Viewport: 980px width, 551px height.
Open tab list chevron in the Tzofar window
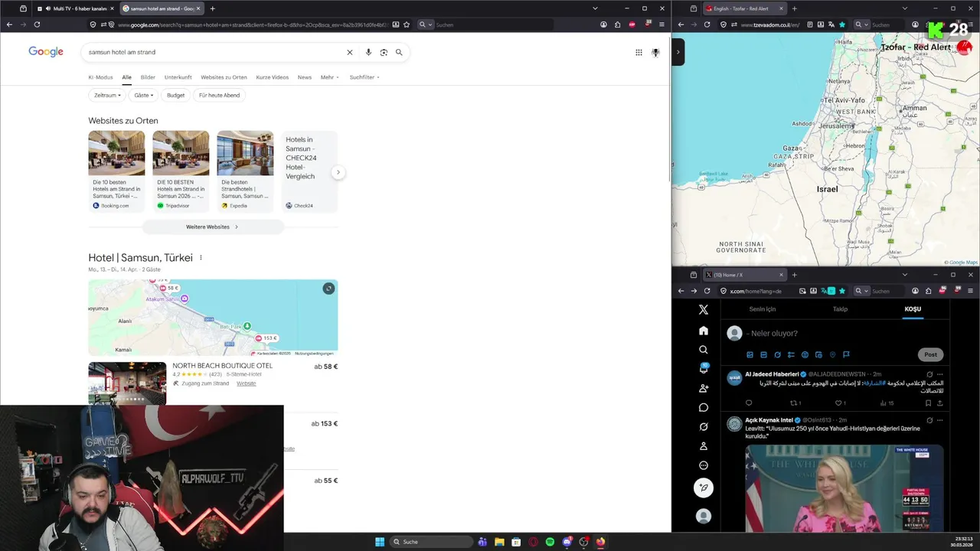pyautogui.click(x=904, y=8)
